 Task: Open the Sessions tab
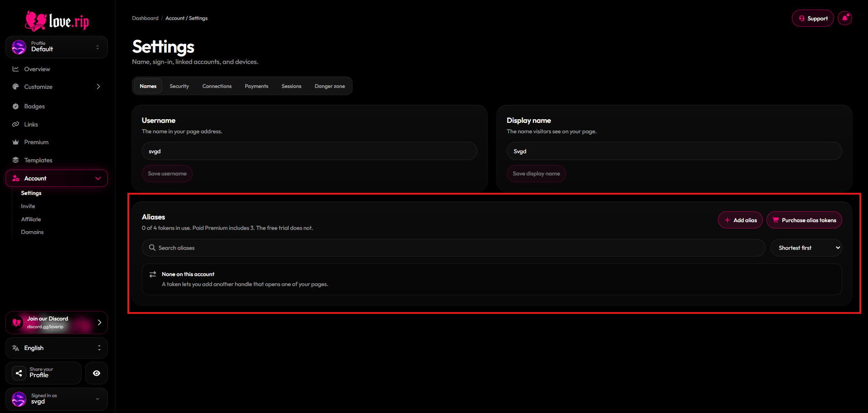(x=291, y=86)
